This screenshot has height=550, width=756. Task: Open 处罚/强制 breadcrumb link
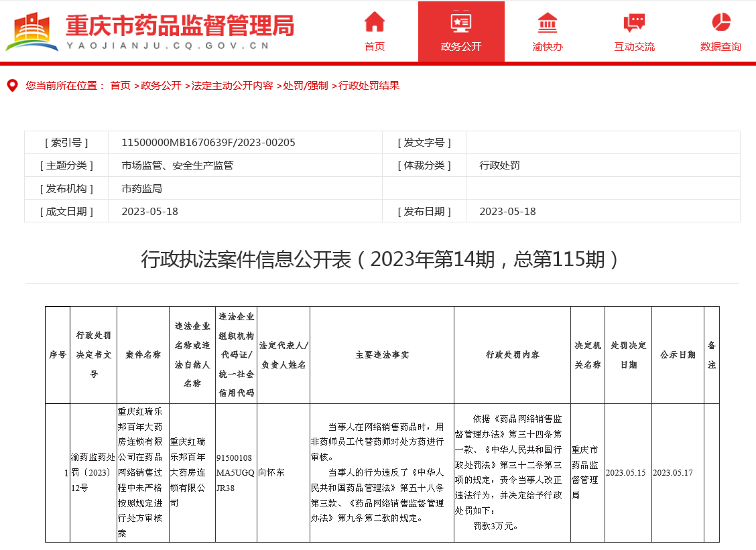coord(306,86)
